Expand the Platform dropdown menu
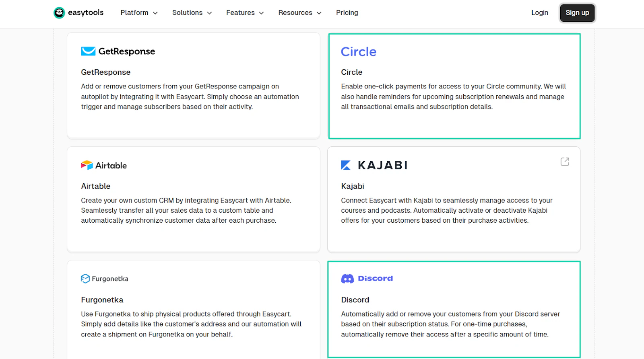644x359 pixels. [139, 13]
